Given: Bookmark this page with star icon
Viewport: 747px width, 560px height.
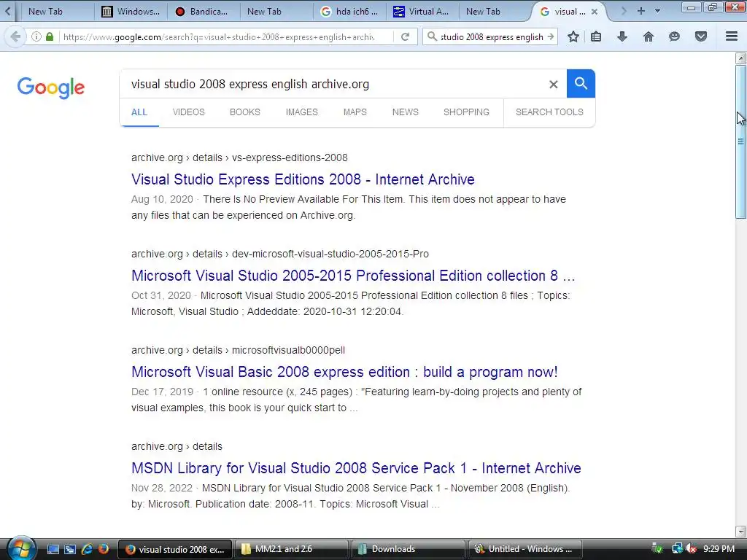Looking at the screenshot, I should click(573, 36).
